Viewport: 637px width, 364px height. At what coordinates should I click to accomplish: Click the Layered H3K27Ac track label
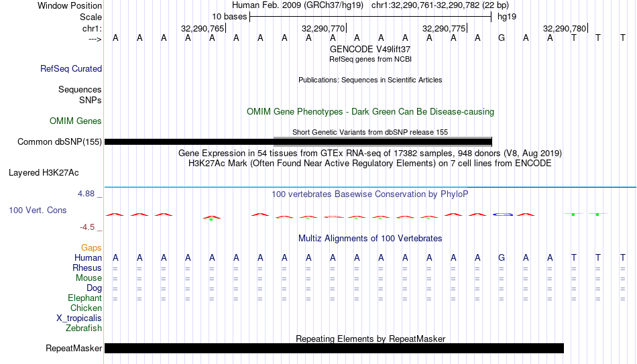tap(44, 173)
